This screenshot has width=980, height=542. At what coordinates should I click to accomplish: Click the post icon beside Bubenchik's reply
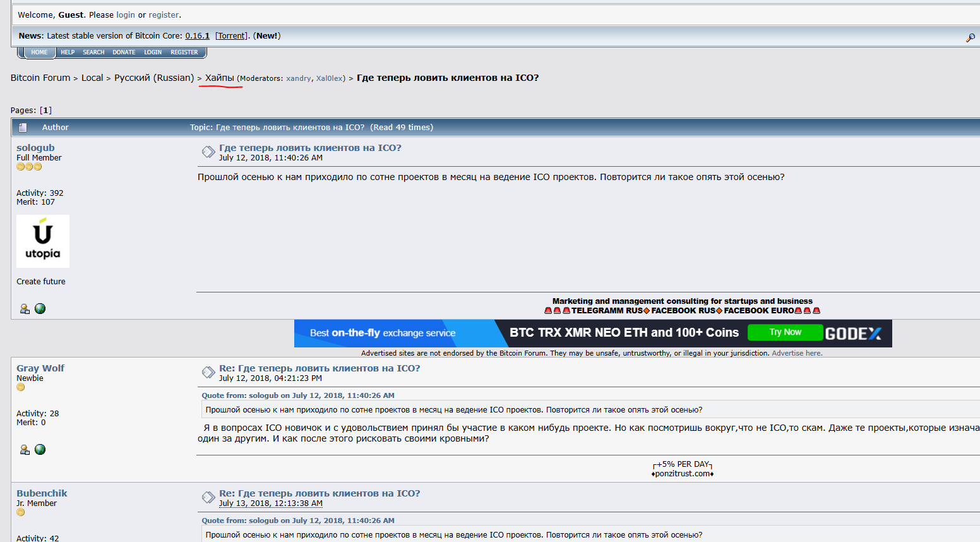coord(208,498)
